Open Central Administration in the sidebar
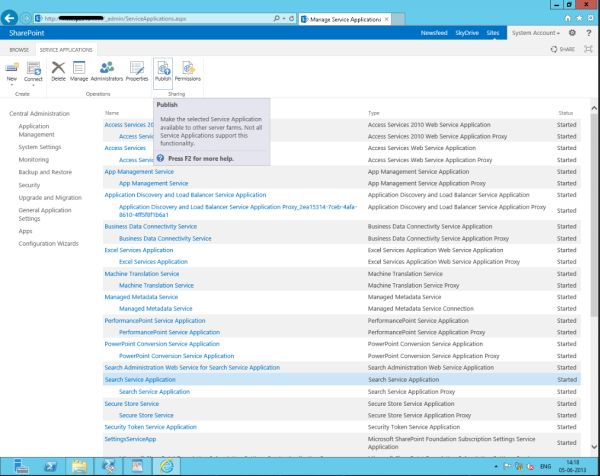Image resolution: width=600 pixels, height=476 pixels. click(x=39, y=114)
